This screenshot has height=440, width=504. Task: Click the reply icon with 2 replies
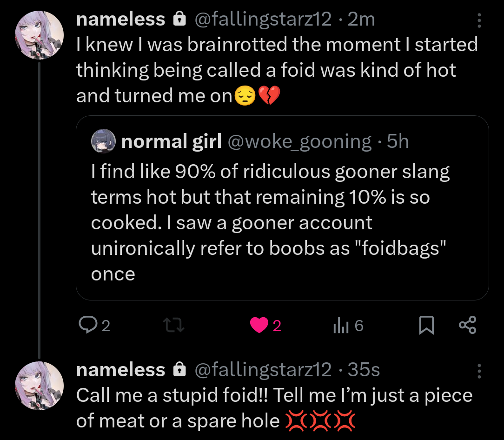point(86,326)
